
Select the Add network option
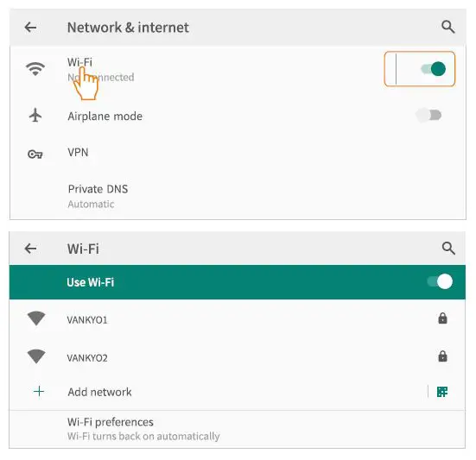click(217, 392)
